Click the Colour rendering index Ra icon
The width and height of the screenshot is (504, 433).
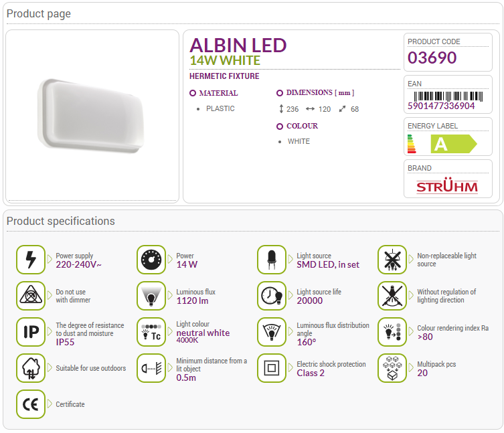(x=392, y=332)
